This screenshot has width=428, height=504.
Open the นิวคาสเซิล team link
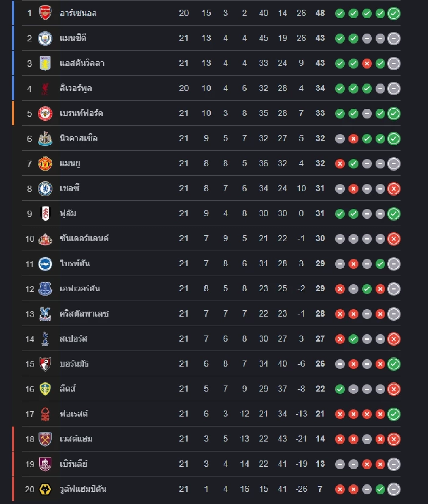(78, 138)
